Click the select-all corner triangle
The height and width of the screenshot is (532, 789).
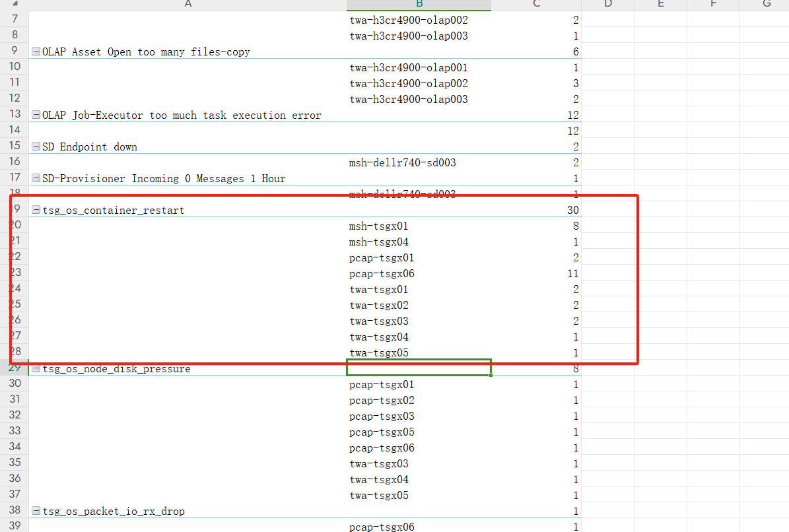(x=15, y=5)
